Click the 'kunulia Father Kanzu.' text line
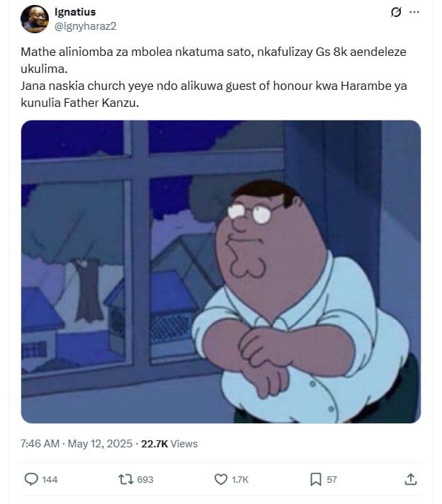The width and height of the screenshot is (442, 504). pyautogui.click(x=80, y=103)
